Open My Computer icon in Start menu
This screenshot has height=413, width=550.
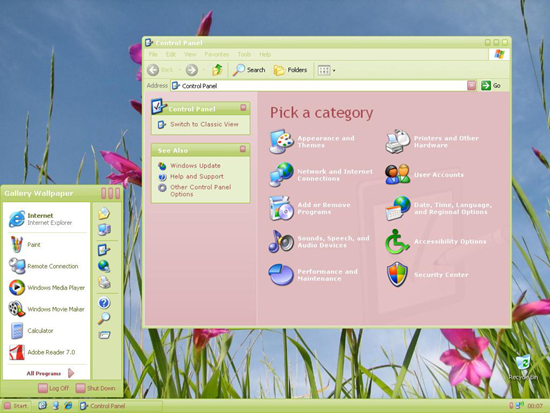105,230
